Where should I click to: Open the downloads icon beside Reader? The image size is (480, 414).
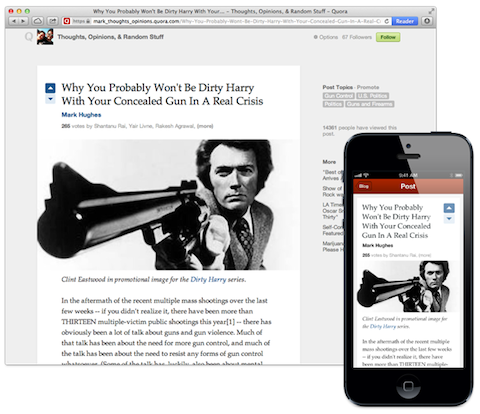click(x=427, y=21)
